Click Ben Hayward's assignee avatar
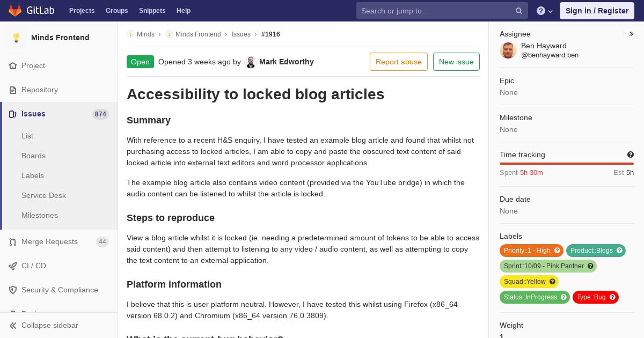This screenshot has width=644, height=338. pyautogui.click(x=508, y=50)
